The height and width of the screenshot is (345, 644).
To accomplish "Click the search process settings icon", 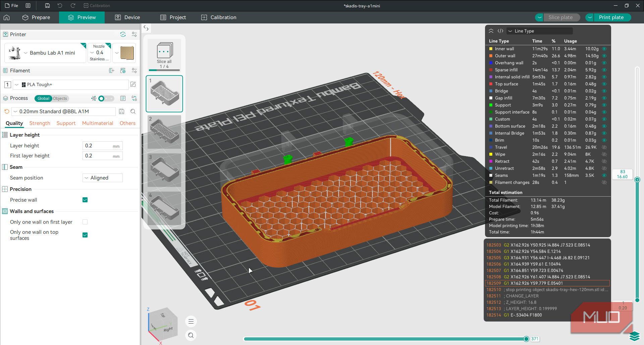I will [x=133, y=111].
